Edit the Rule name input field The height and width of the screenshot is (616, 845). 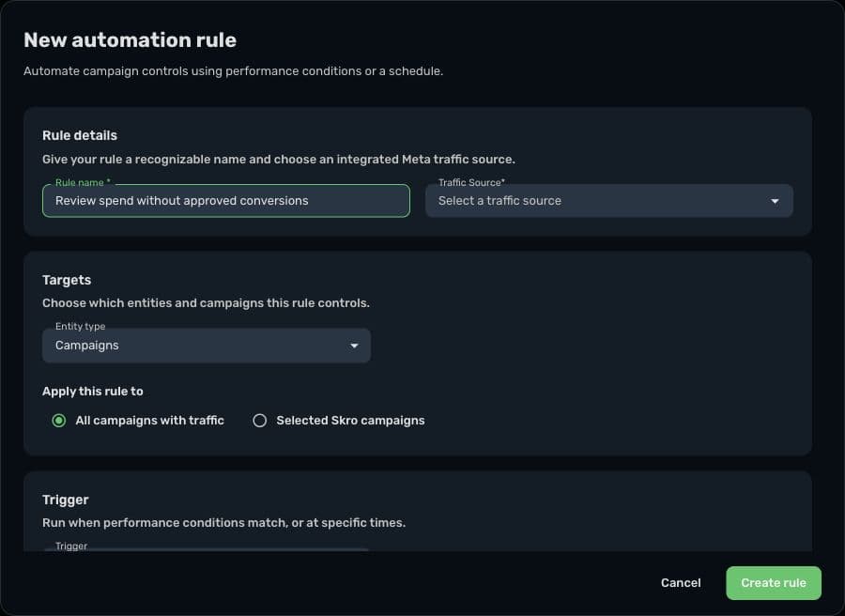coord(225,201)
